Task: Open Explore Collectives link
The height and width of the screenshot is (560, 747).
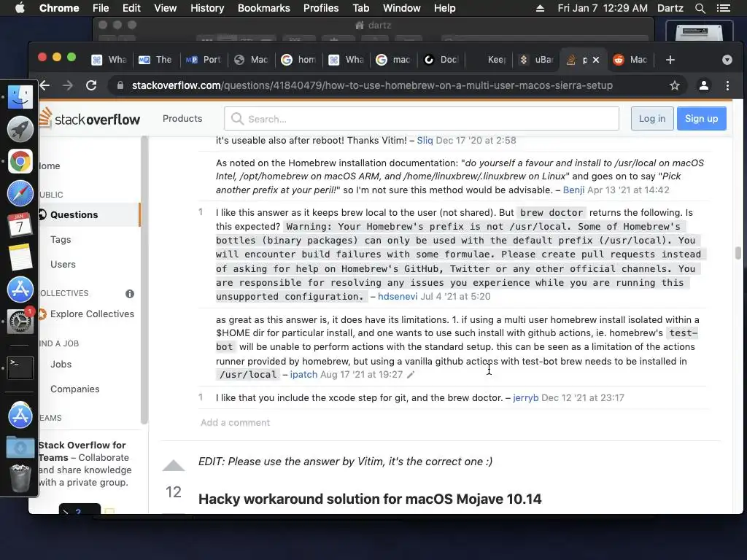Action: click(x=92, y=314)
